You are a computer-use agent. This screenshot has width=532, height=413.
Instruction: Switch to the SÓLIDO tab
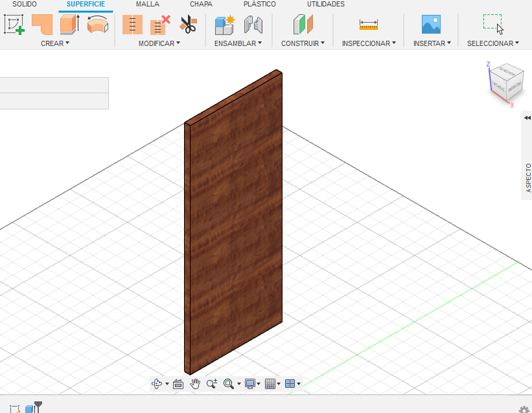[x=25, y=4]
